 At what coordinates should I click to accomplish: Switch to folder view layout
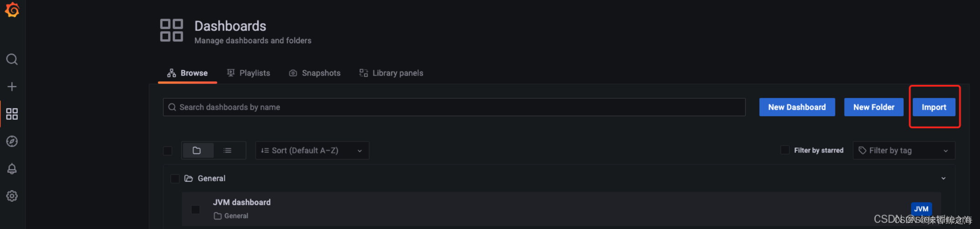(x=197, y=151)
